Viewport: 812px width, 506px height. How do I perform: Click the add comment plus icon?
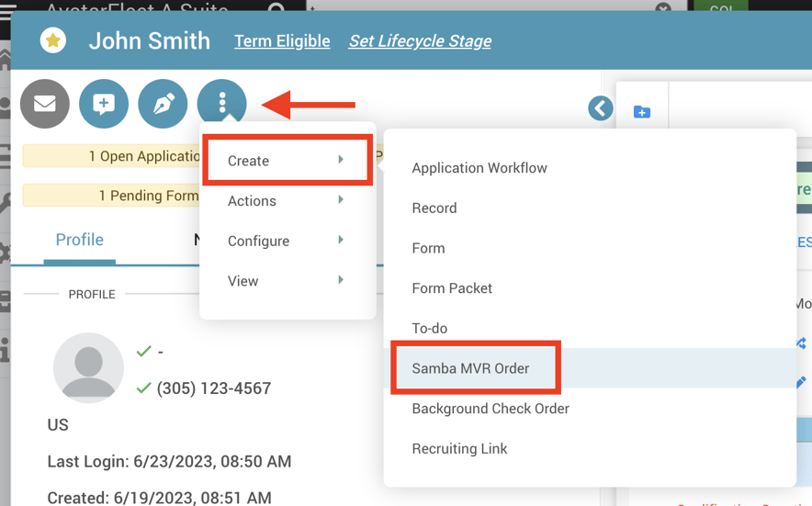coord(104,104)
